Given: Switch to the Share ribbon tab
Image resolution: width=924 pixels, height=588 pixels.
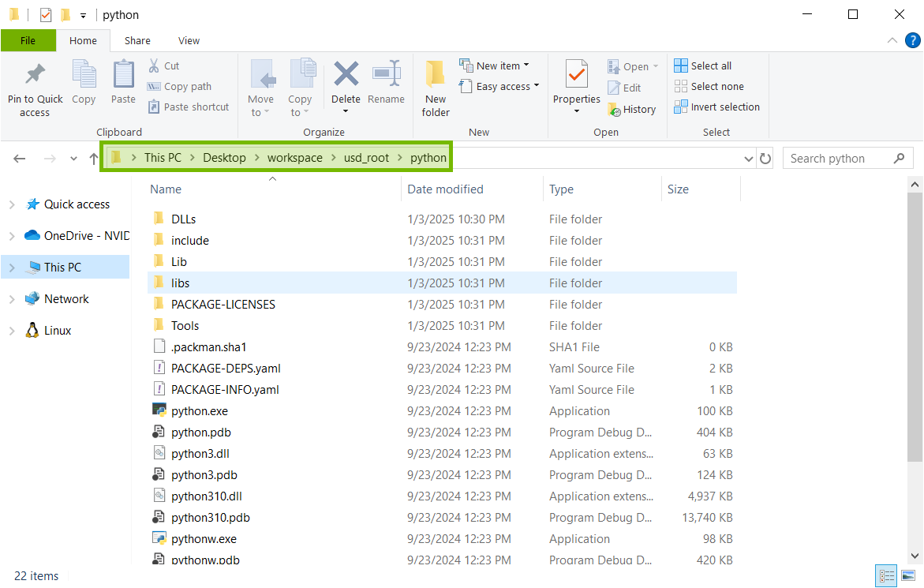Looking at the screenshot, I should pos(137,41).
